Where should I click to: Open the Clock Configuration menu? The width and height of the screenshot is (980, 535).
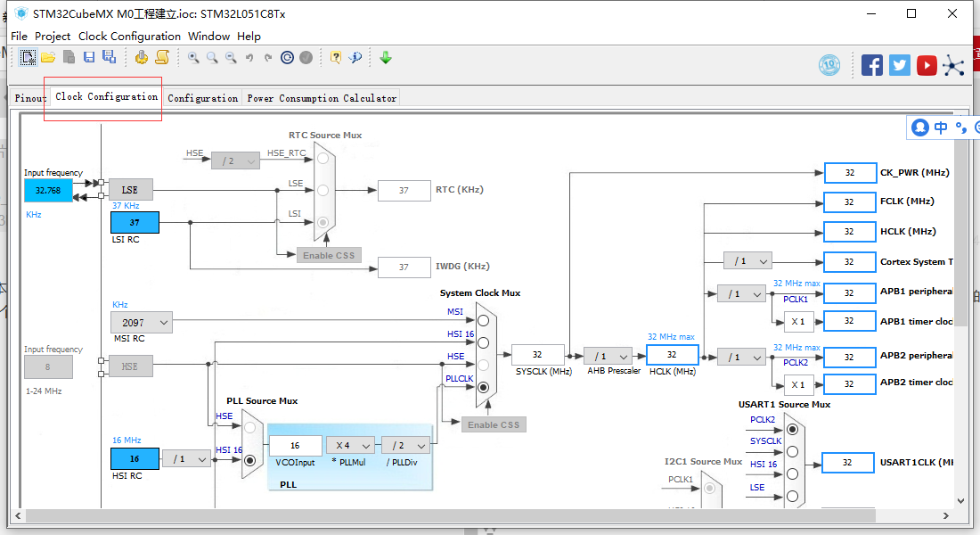click(x=129, y=37)
